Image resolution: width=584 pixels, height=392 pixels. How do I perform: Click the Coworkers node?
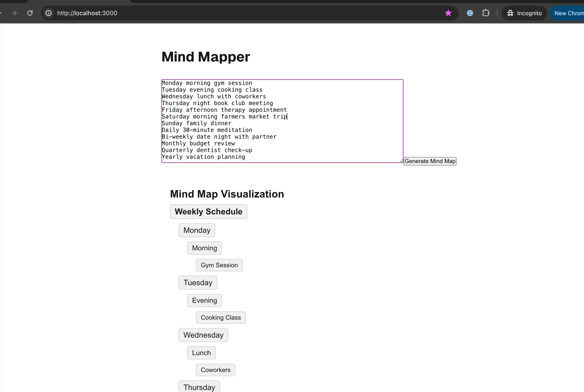pyautogui.click(x=215, y=370)
